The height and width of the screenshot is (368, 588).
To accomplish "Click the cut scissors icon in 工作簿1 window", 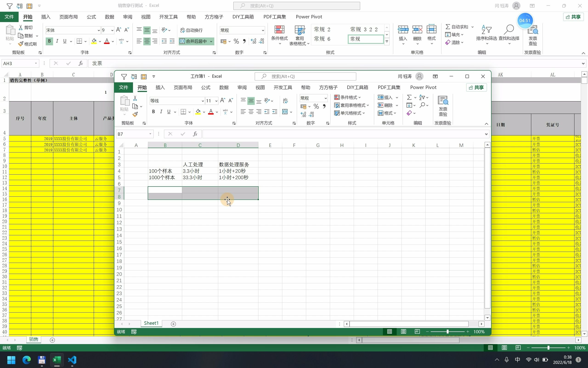I will tap(135, 98).
